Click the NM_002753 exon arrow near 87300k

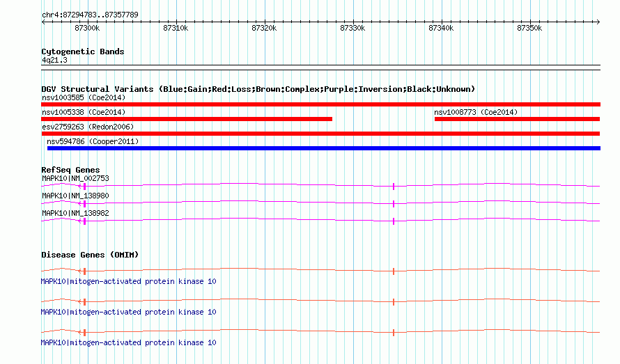pos(83,187)
